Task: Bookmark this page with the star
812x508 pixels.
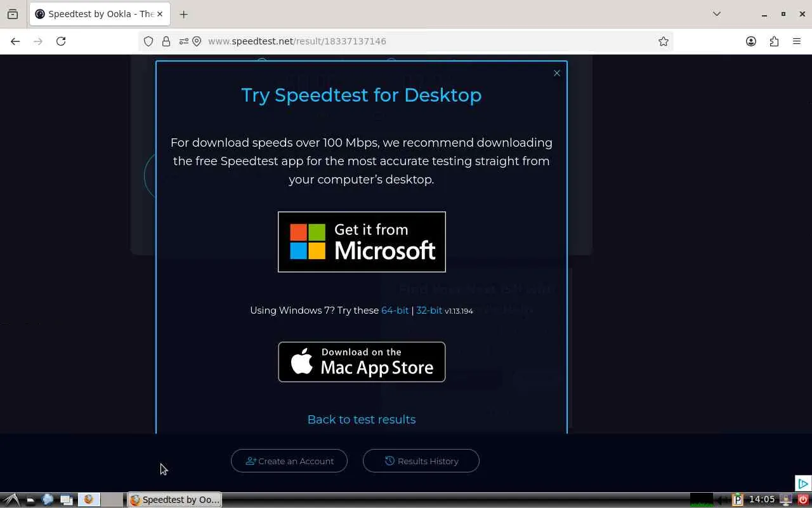Action: 664,41
